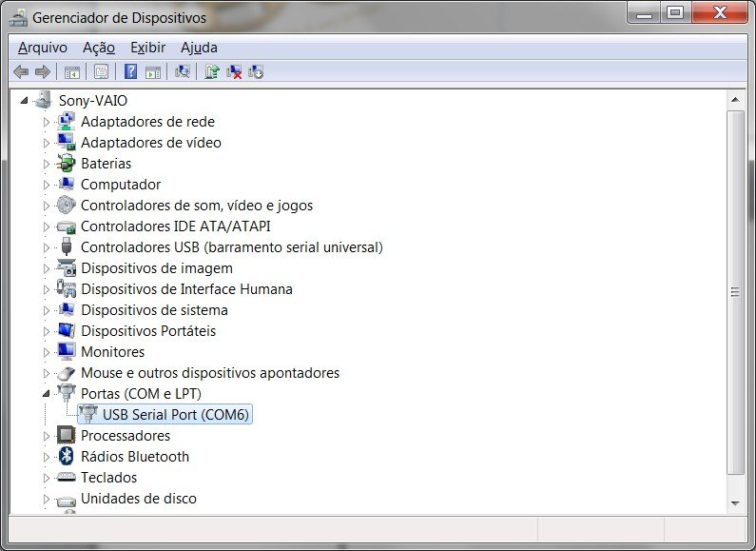Click the scan for hardware changes icon

click(184, 71)
